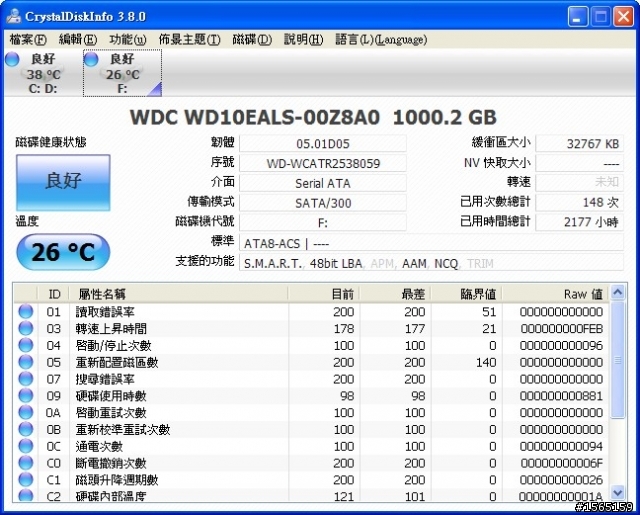Click the rotation rate field 未知
640x515 pixels.
pyautogui.click(x=580, y=182)
